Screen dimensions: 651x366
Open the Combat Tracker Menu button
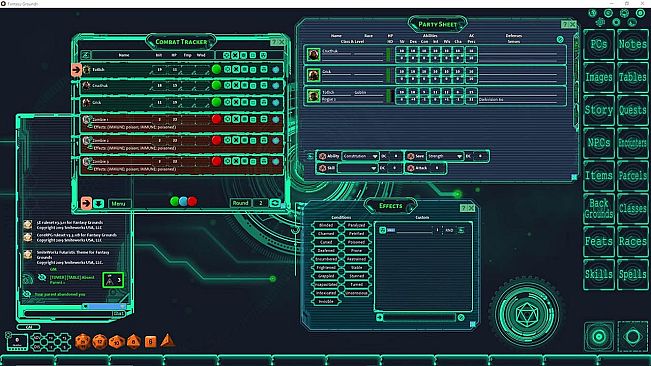pyautogui.click(x=119, y=204)
